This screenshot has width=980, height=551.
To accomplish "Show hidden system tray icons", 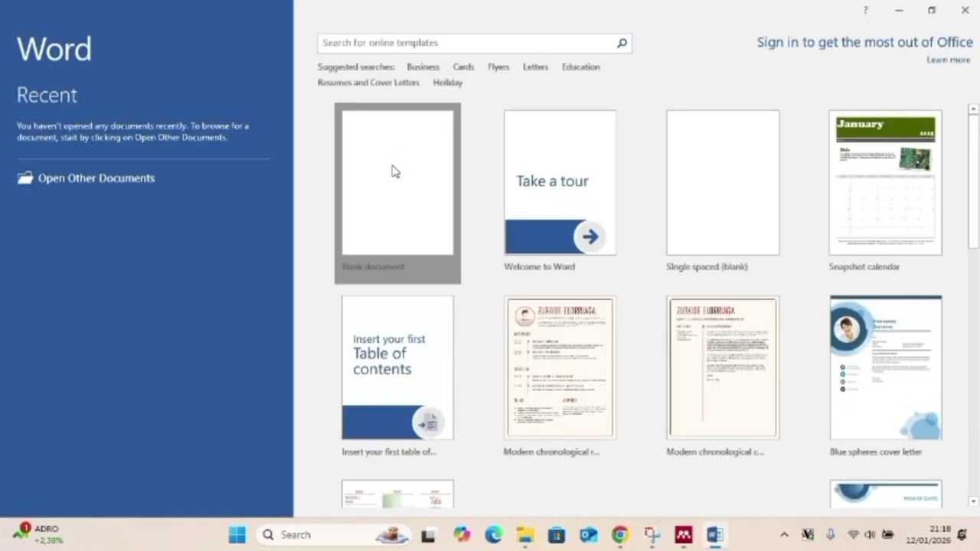I will click(784, 534).
